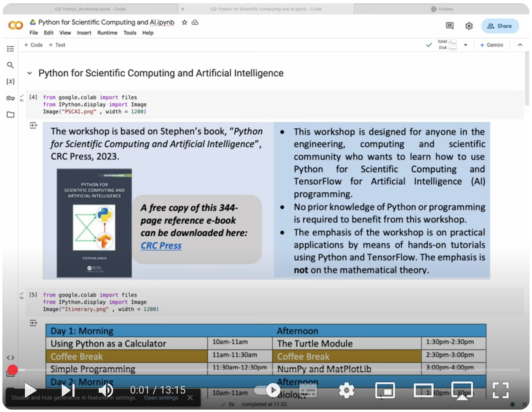532x412 pixels.
Task: Click the red video progress scrubber
Action: click(12, 370)
